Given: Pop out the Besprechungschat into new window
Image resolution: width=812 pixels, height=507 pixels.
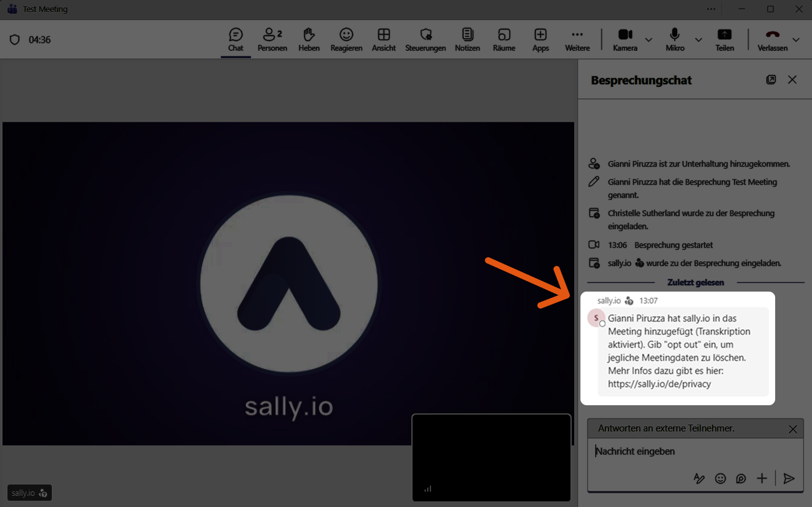Looking at the screenshot, I should [771, 80].
